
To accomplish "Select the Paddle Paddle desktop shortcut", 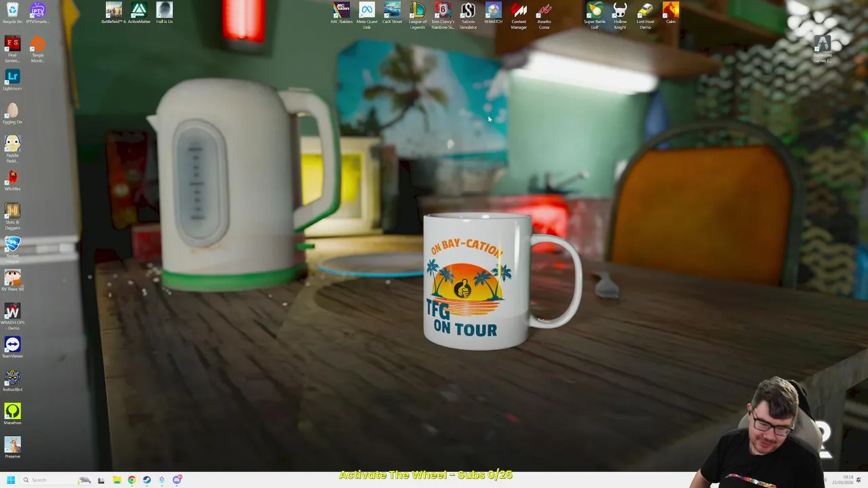I will coord(12,150).
